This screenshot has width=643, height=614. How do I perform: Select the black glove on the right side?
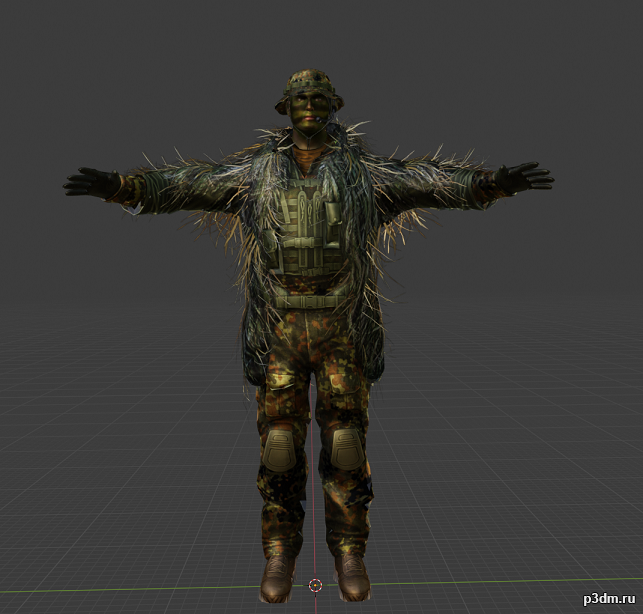524,178
